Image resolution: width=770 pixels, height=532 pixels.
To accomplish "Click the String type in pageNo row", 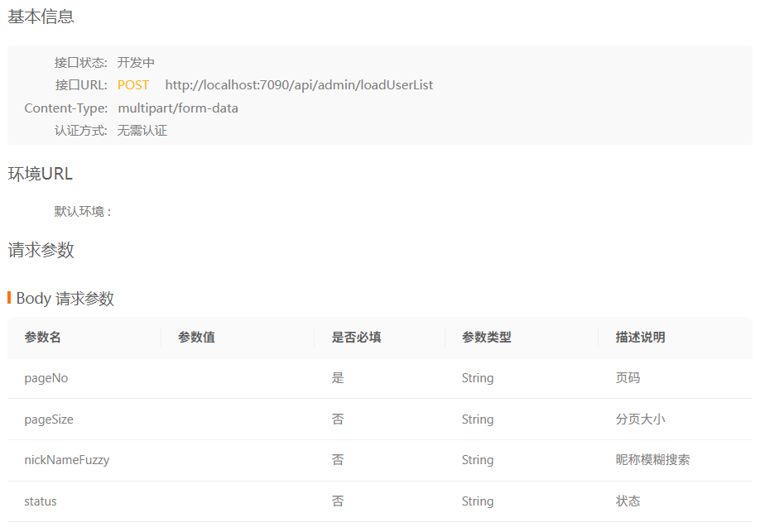I will tap(478, 378).
